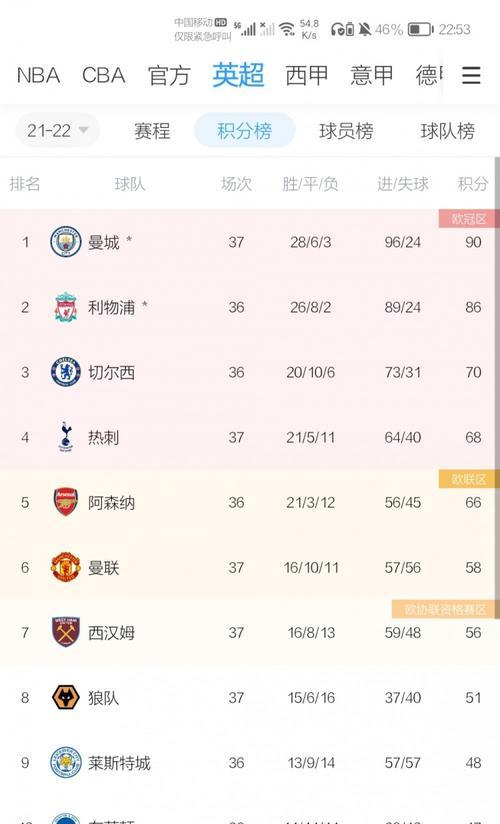Image resolution: width=500 pixels, height=824 pixels.
Task: Open the 赛程 schedule view
Action: click(x=152, y=131)
